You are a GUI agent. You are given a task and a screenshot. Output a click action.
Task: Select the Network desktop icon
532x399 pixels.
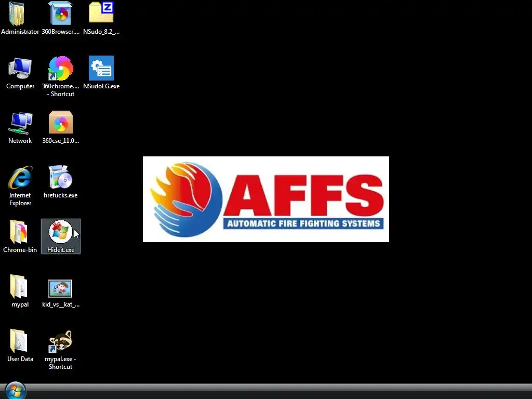(x=20, y=123)
